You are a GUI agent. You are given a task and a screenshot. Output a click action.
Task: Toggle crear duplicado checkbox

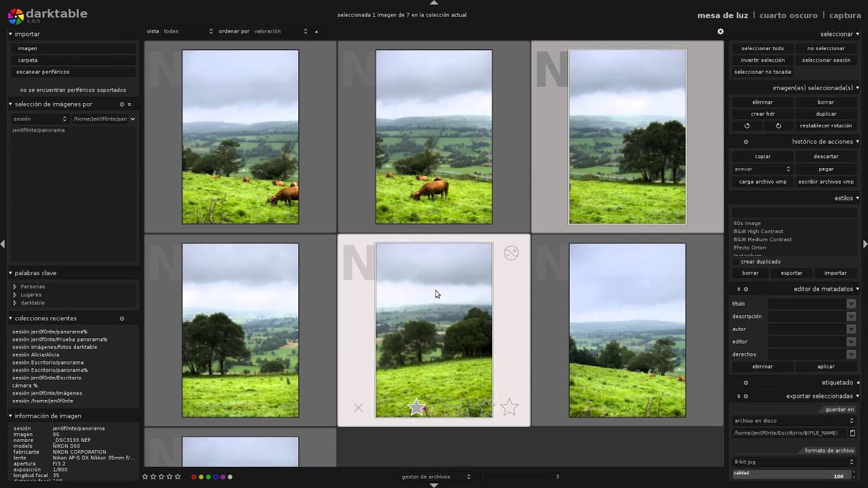(x=736, y=262)
